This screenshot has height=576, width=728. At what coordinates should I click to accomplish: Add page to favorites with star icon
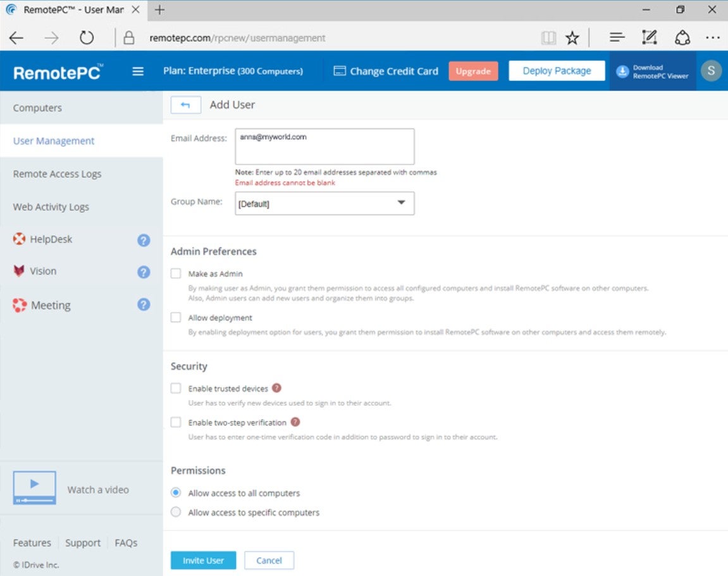pyautogui.click(x=572, y=37)
